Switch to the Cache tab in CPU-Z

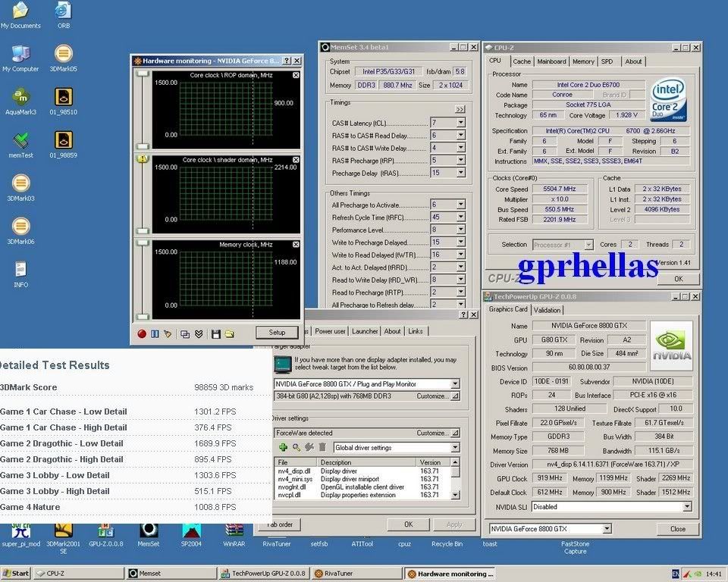tap(522, 61)
